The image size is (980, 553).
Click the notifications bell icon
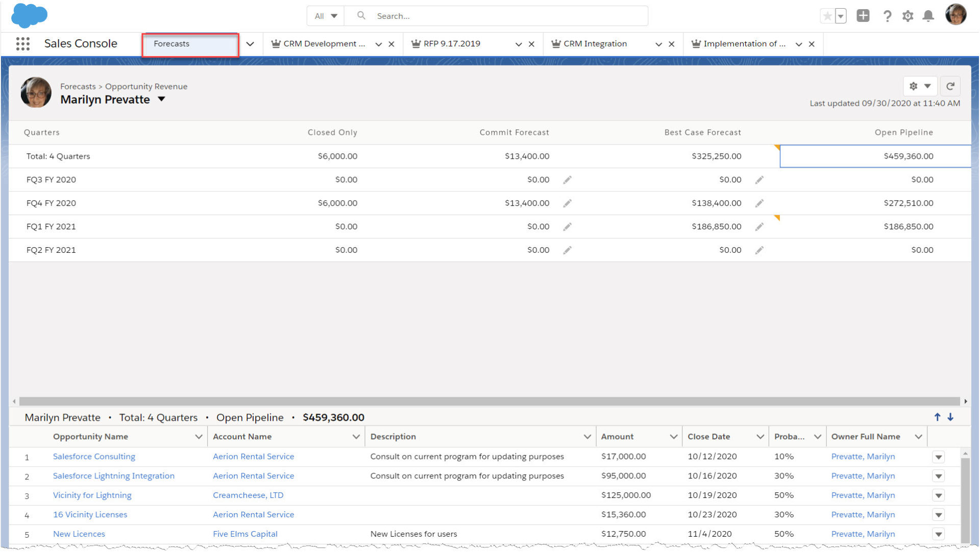pyautogui.click(x=928, y=16)
